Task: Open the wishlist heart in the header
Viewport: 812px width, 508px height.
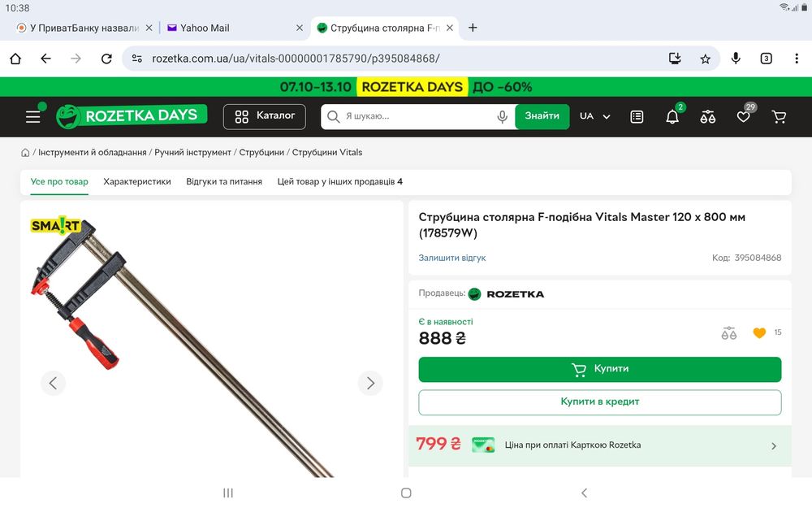Action: pos(743,117)
